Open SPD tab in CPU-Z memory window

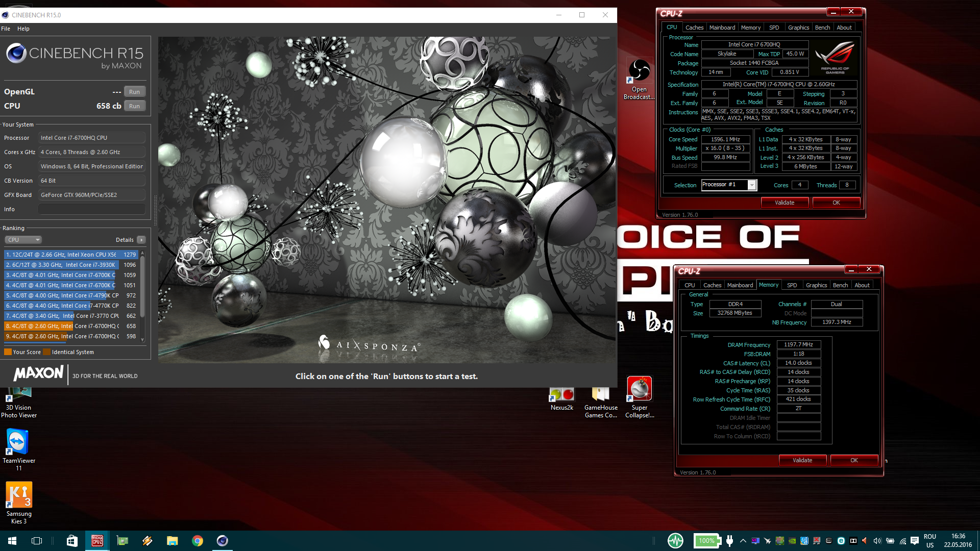(792, 285)
